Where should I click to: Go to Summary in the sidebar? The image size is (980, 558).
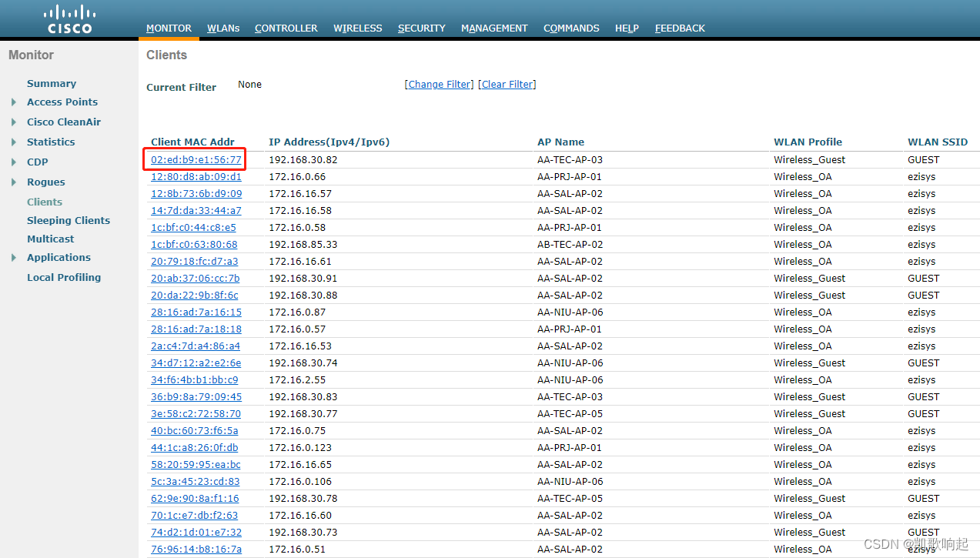click(x=52, y=83)
